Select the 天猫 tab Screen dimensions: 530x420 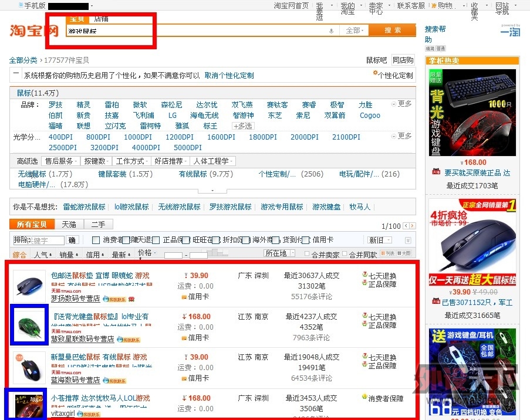coord(69,224)
